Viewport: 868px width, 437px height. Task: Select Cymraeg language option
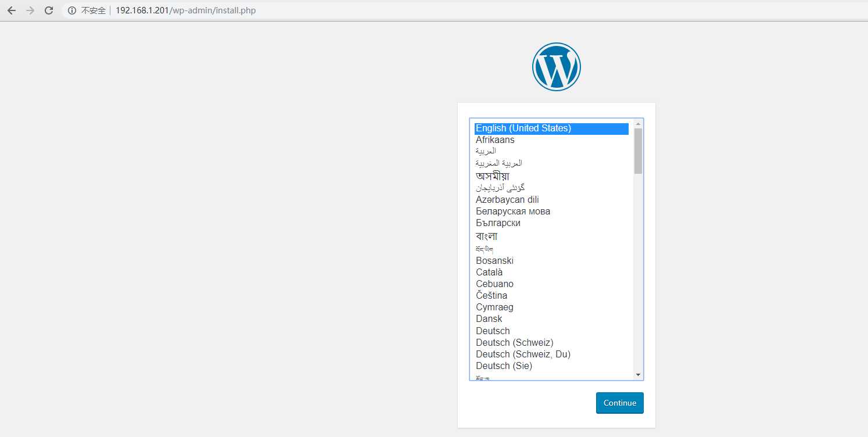tap(551, 307)
